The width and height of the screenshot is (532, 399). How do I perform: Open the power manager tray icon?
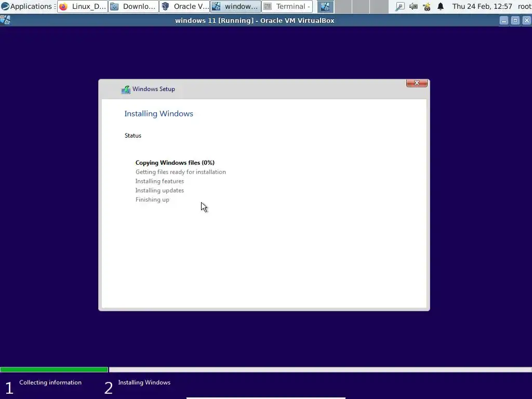(427, 6)
